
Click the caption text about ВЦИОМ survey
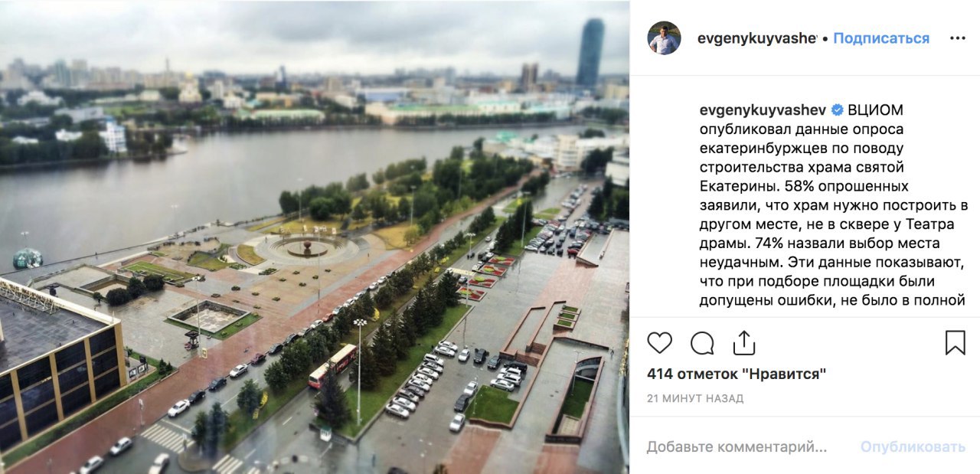pyautogui.click(x=833, y=205)
